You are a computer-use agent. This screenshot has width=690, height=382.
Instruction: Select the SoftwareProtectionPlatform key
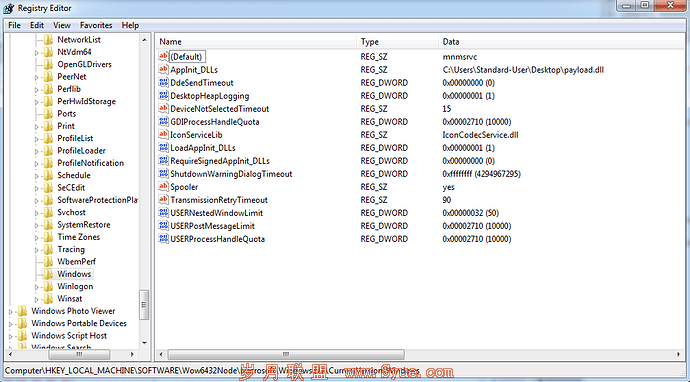(x=97, y=200)
